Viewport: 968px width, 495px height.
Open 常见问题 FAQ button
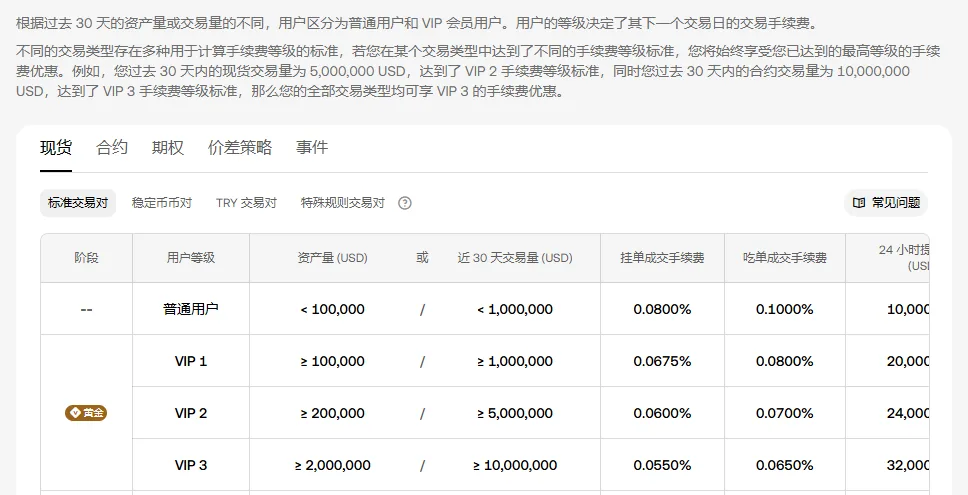point(886,203)
